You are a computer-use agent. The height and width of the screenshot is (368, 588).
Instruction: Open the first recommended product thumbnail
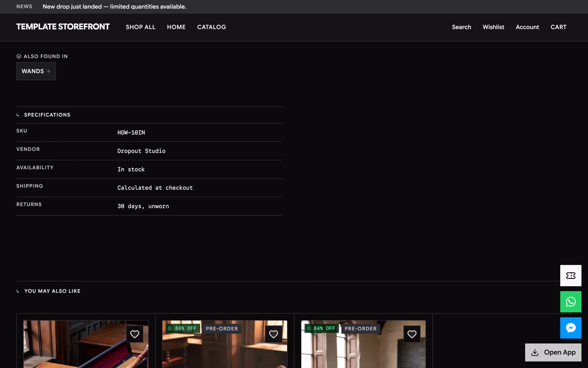coord(86,344)
